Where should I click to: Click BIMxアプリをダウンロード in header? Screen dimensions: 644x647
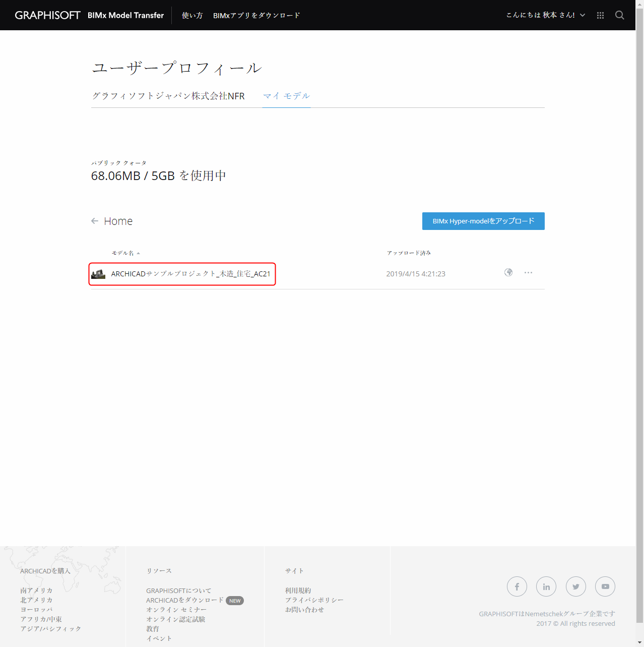point(256,16)
